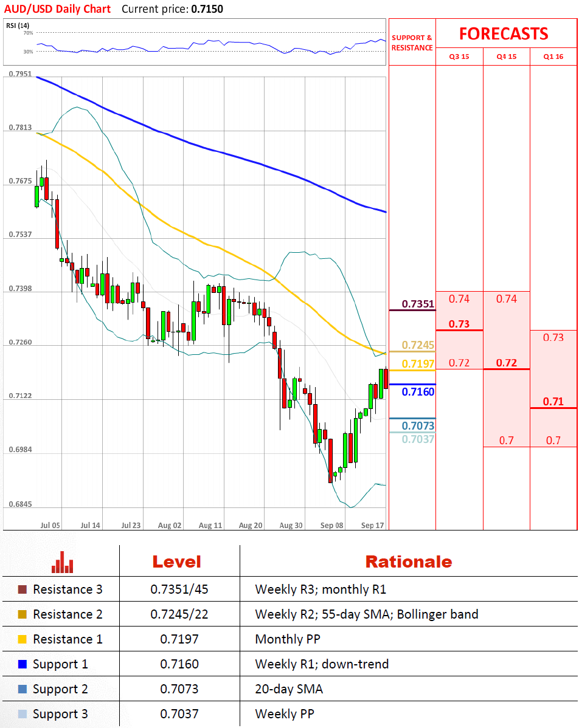
Task: Click the Aug 11 date axis label
Action: pos(210,525)
